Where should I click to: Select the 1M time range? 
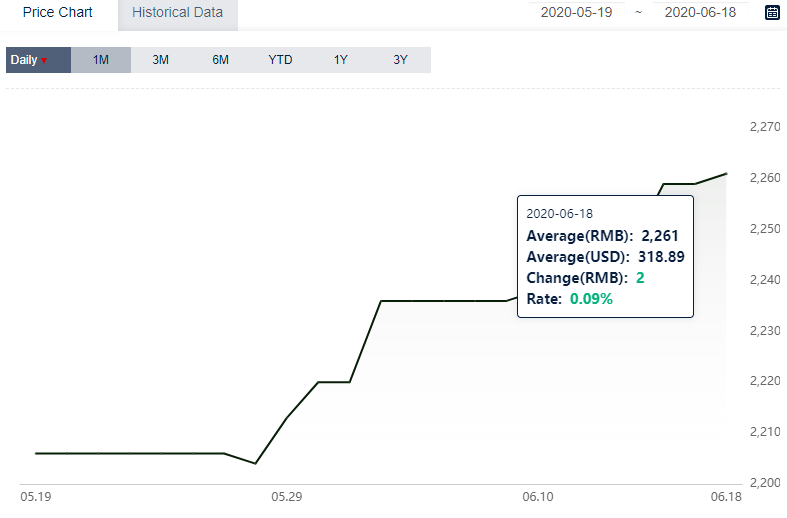(101, 60)
